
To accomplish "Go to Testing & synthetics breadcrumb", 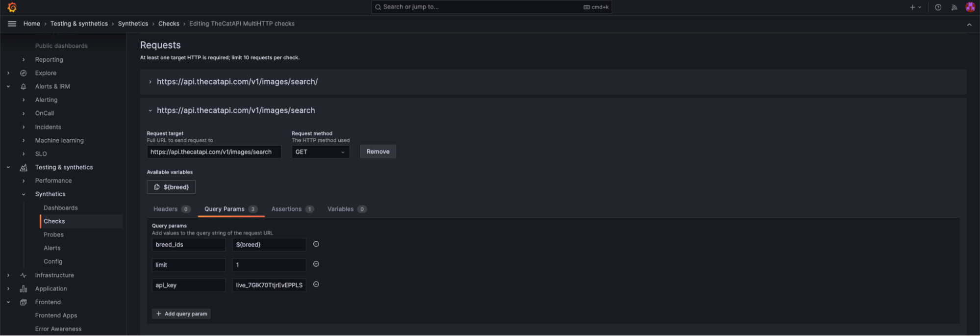I will click(x=79, y=24).
